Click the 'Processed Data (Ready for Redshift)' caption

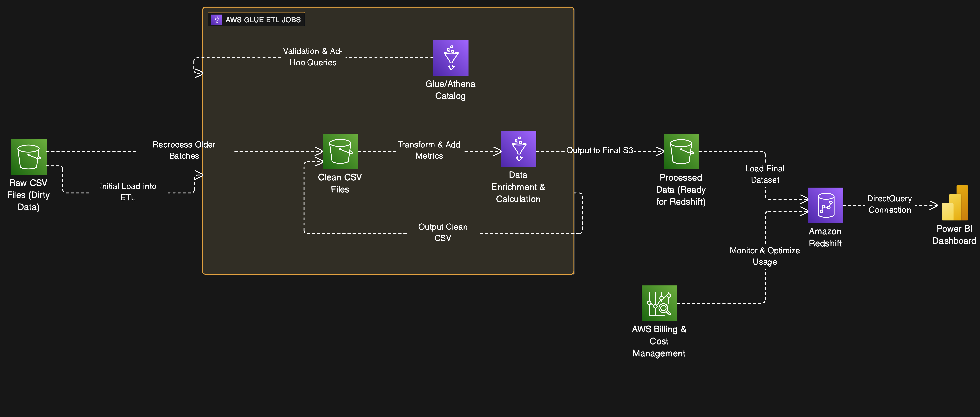[x=681, y=190]
